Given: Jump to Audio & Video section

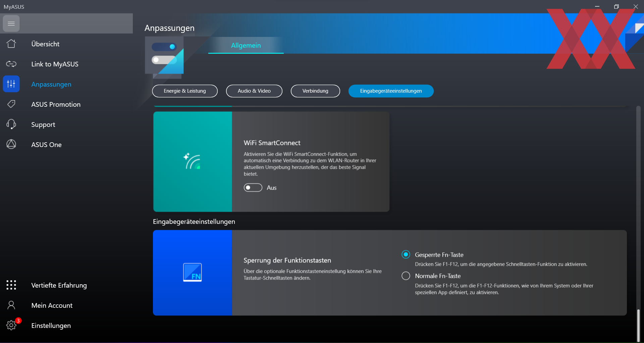Looking at the screenshot, I should click(x=254, y=91).
